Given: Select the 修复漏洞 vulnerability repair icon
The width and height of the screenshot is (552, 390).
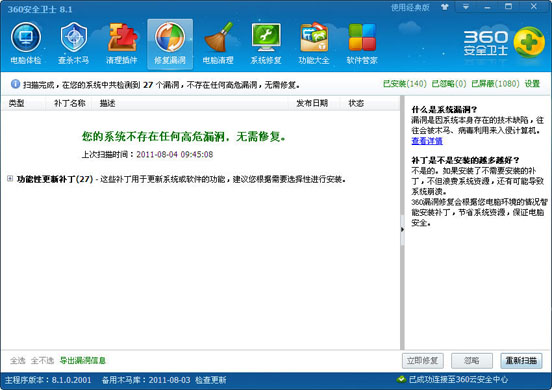Looking at the screenshot, I should click(170, 43).
